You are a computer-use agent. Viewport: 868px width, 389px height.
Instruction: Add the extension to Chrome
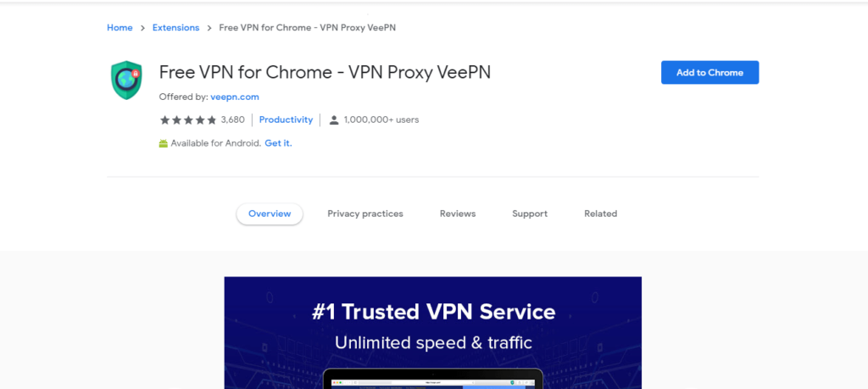[x=709, y=73]
